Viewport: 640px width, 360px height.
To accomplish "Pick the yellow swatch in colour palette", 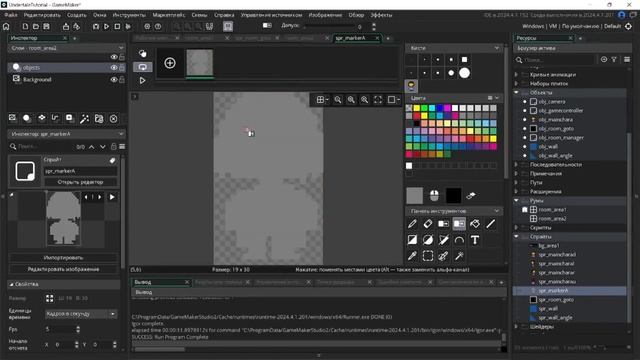I will [416, 108].
